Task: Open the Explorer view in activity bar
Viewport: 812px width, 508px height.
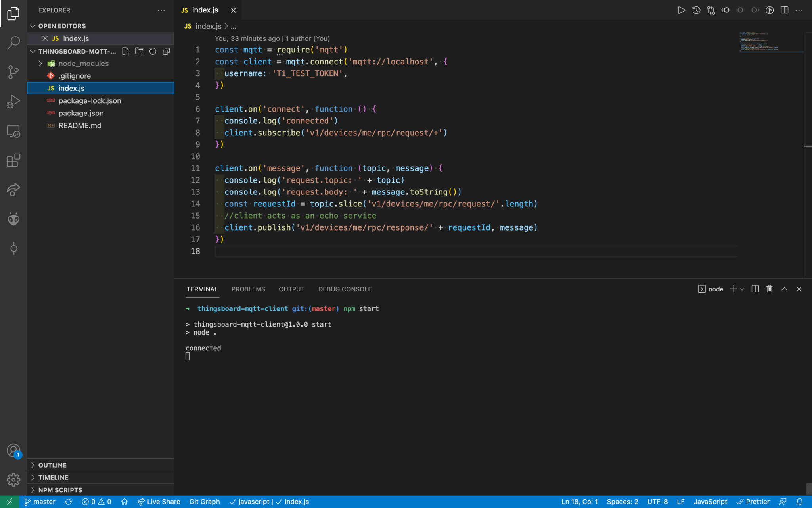Action: pyautogui.click(x=13, y=13)
